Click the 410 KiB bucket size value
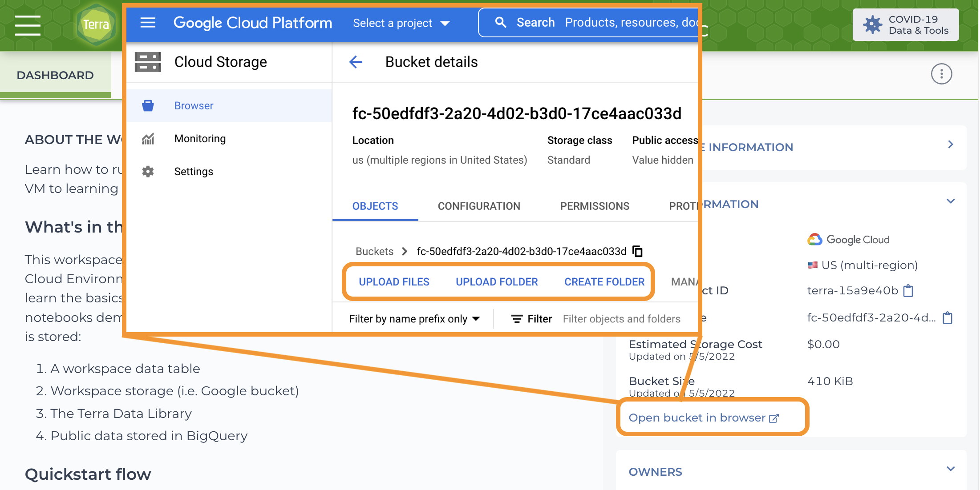980x490 pixels. (x=830, y=382)
